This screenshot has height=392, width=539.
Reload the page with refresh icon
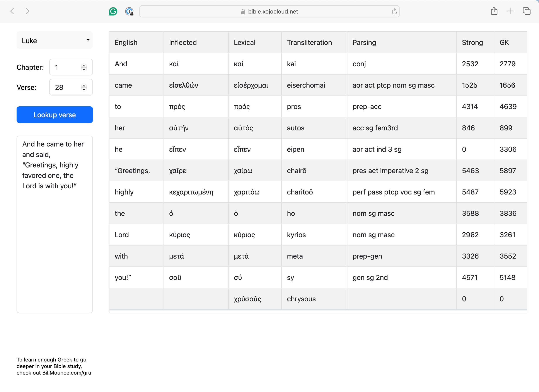[394, 11]
